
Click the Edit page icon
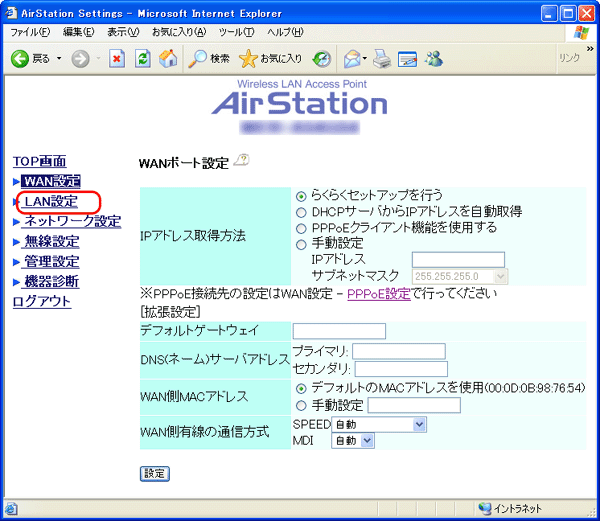[x=407, y=59]
